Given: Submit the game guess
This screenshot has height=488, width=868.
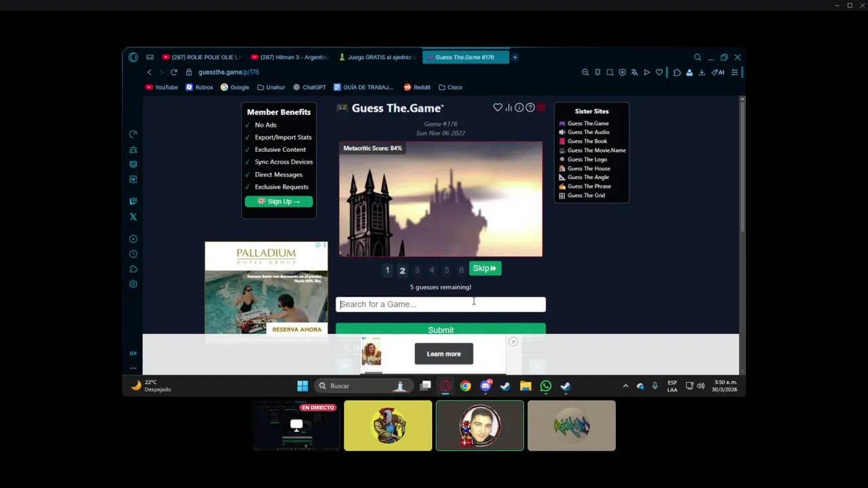Looking at the screenshot, I should click(441, 329).
